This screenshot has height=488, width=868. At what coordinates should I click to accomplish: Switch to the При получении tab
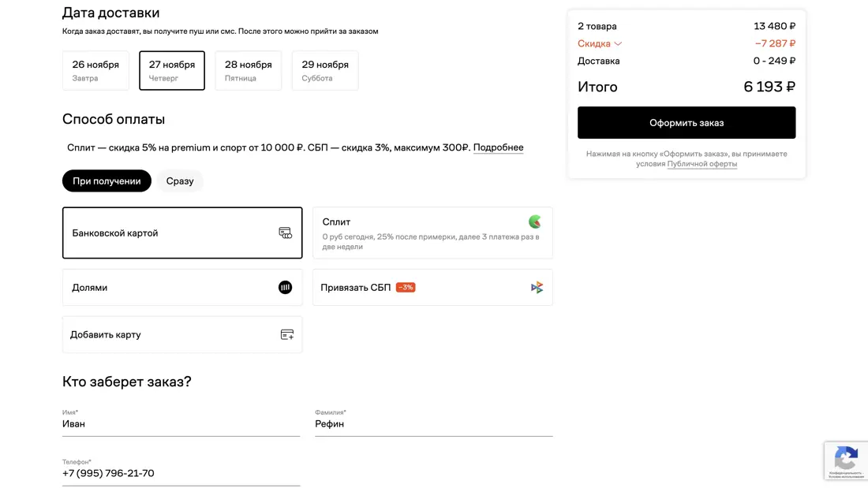(x=107, y=181)
